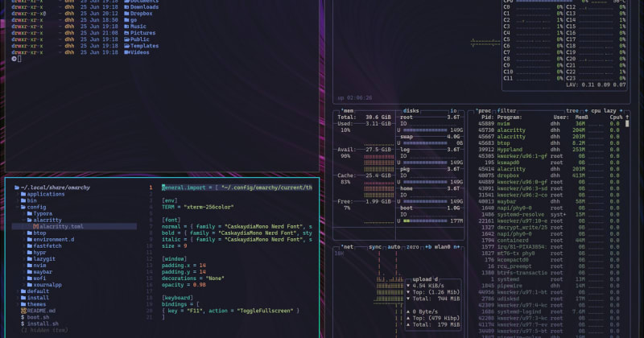Click the alacritty.toml file icon
644x338 pixels.
(x=36, y=227)
